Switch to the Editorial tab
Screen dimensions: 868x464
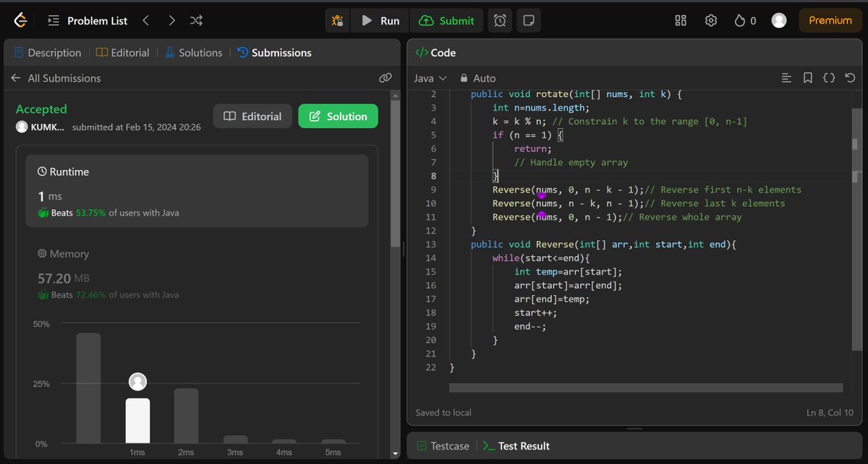tap(123, 53)
